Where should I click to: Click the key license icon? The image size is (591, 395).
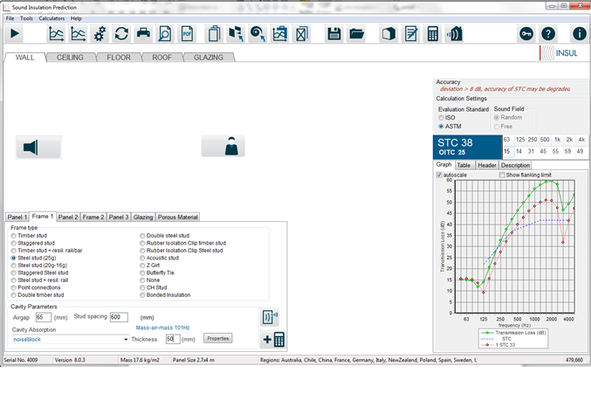tap(526, 34)
